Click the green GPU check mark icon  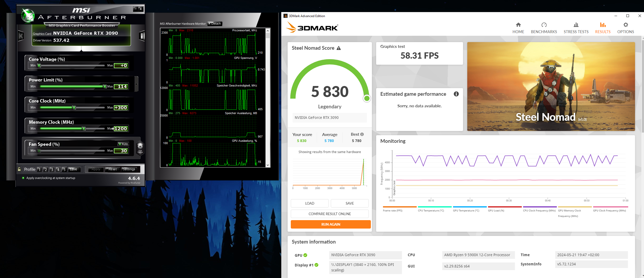305,255
